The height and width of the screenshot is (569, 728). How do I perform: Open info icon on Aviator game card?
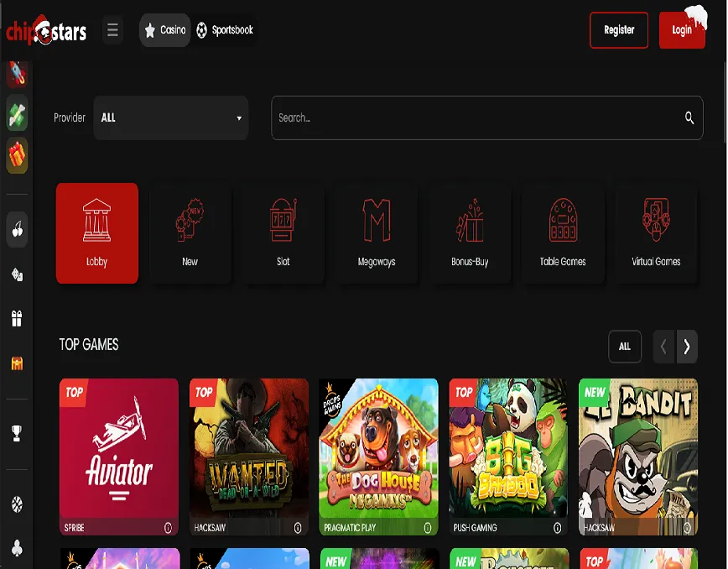coord(168,528)
